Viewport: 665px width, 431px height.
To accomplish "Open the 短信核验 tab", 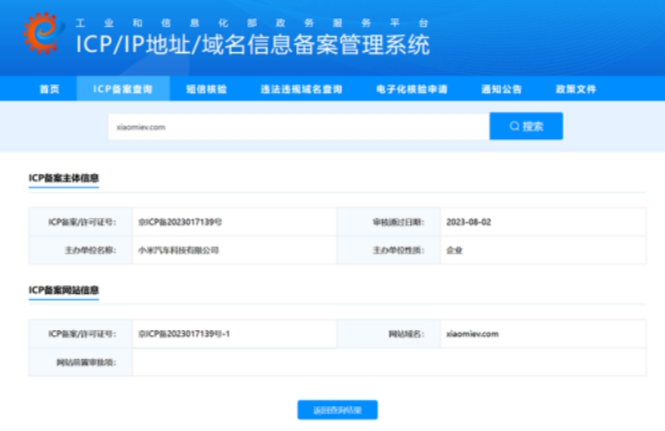I will (206, 89).
